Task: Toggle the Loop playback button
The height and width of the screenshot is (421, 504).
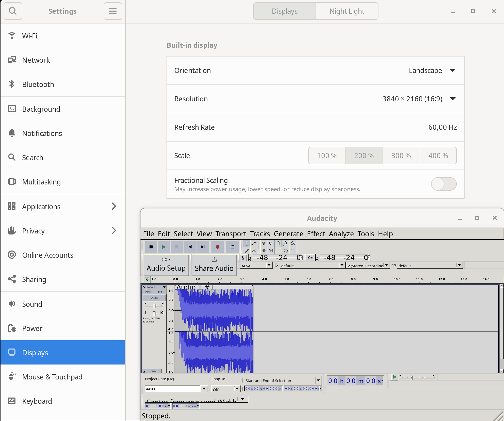Action: click(x=232, y=247)
